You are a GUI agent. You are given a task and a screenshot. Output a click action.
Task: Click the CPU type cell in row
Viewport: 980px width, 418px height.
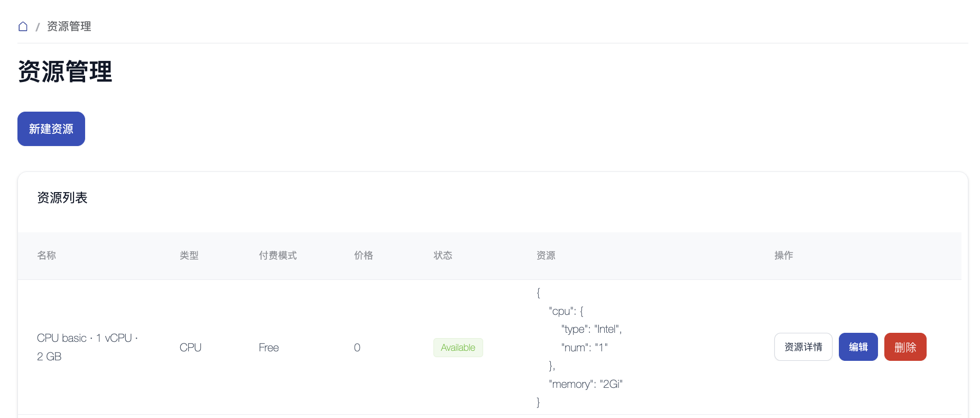tap(190, 348)
